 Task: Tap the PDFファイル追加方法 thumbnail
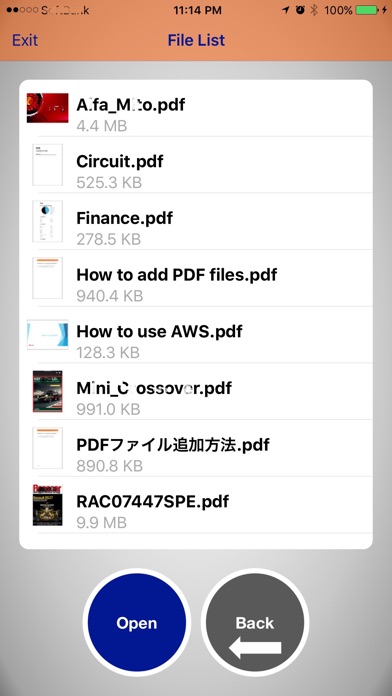48,449
